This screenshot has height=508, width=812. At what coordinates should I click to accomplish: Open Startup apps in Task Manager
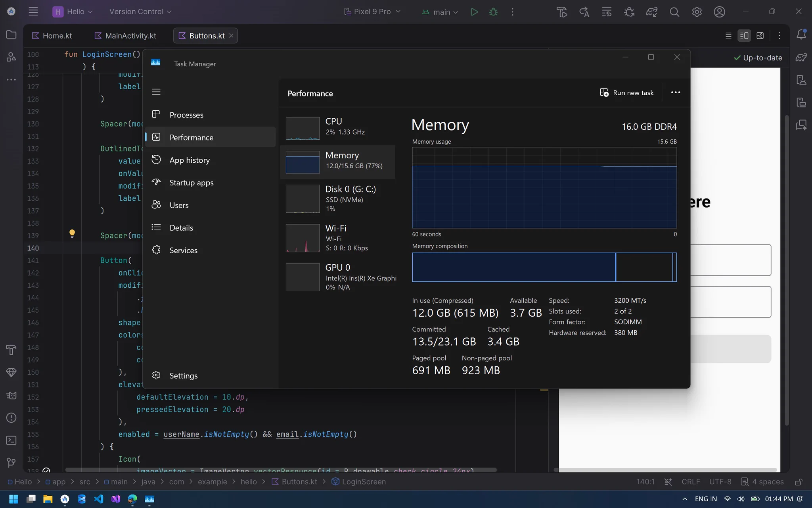point(210,183)
